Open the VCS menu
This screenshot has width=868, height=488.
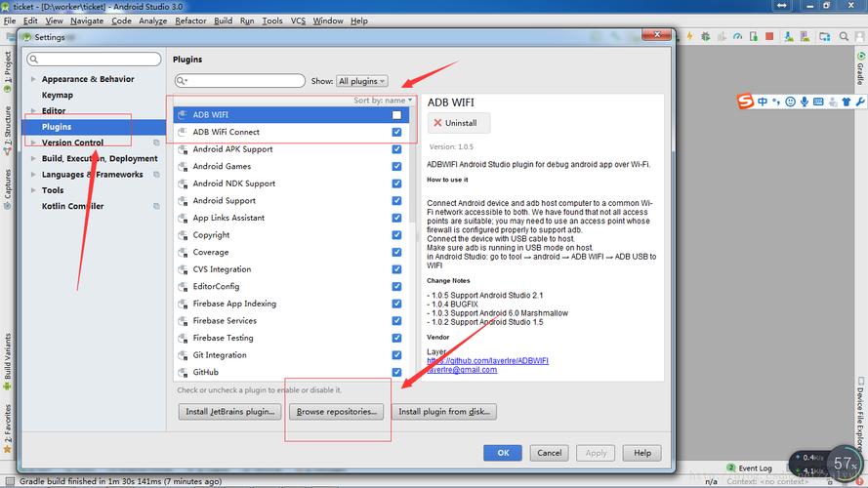(298, 21)
